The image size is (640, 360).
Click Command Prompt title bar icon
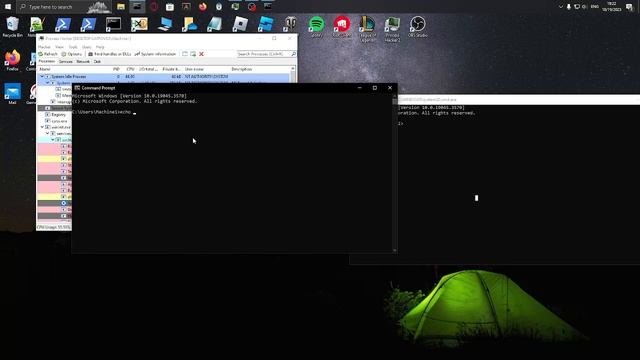77,88
